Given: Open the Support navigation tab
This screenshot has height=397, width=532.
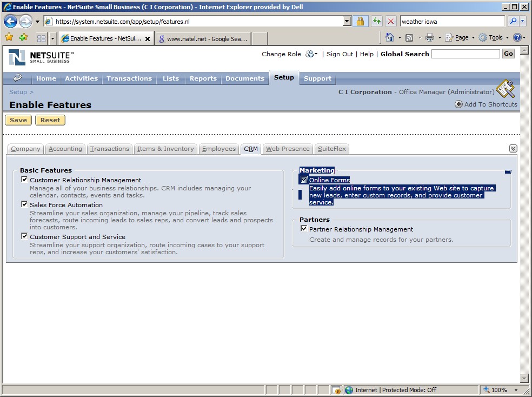Looking at the screenshot, I should click(317, 78).
